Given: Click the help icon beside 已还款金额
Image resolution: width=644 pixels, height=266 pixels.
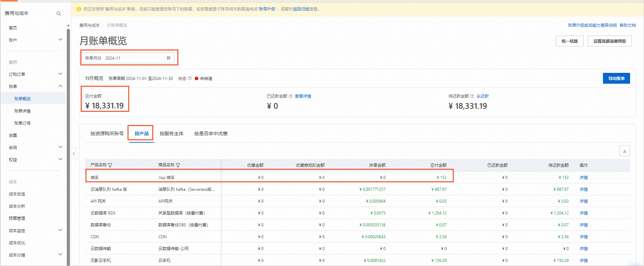Looking at the screenshot, I should point(291,96).
